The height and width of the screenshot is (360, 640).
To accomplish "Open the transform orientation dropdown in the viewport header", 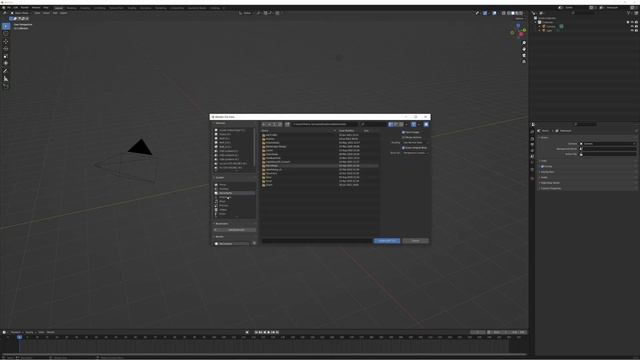I will coord(247,13).
